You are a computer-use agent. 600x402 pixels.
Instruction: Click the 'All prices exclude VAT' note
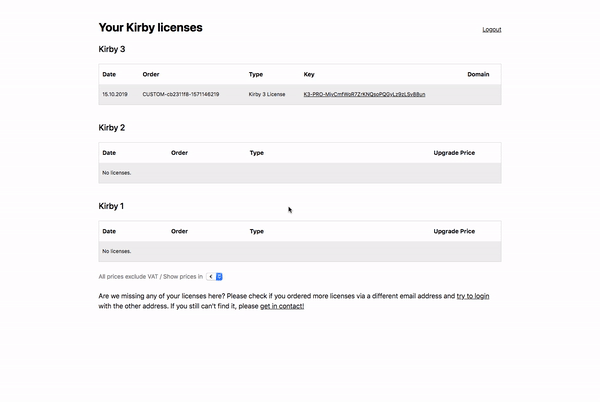[x=128, y=277]
